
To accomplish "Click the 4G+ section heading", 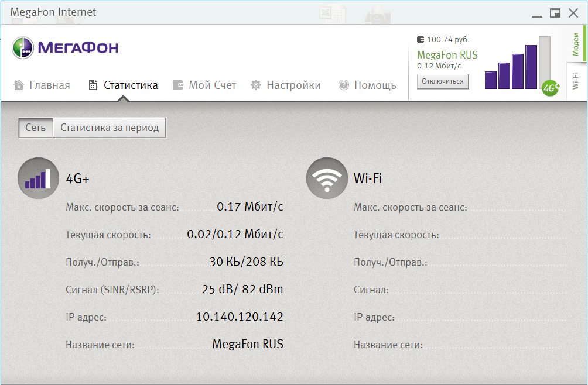I will pos(78,178).
